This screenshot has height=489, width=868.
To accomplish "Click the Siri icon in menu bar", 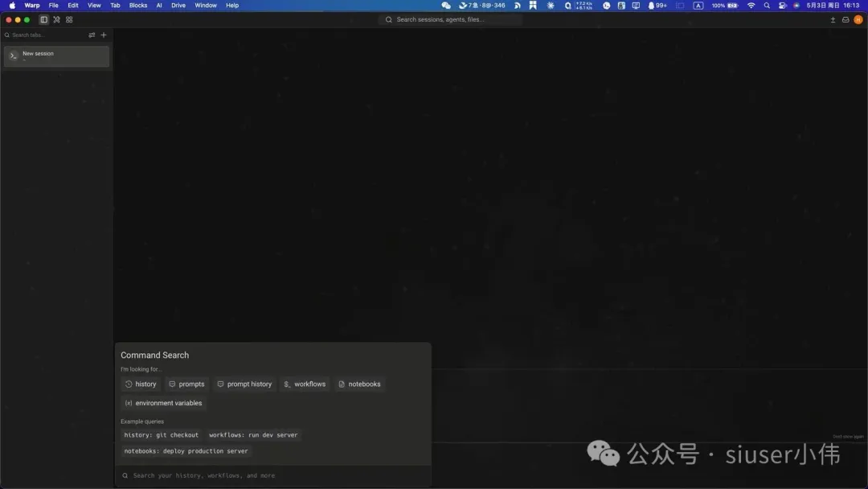I will pos(796,5).
